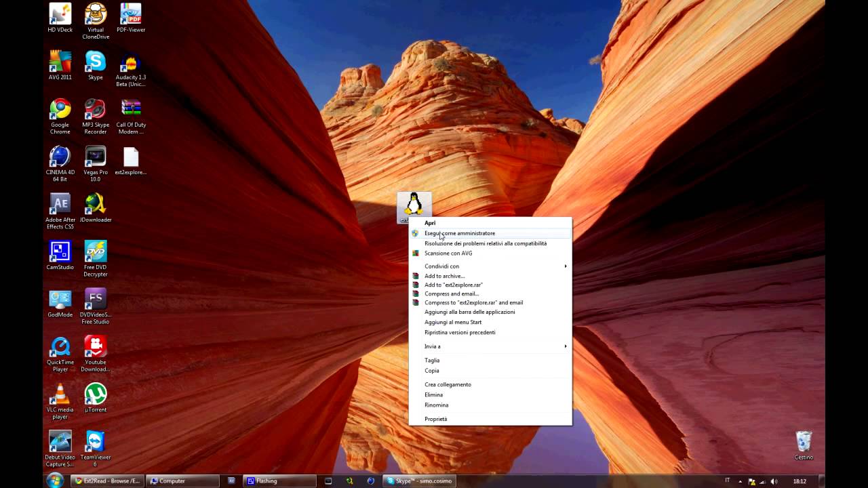Open the HD VDeck desktop icon
868x488 pixels.
click(x=60, y=18)
